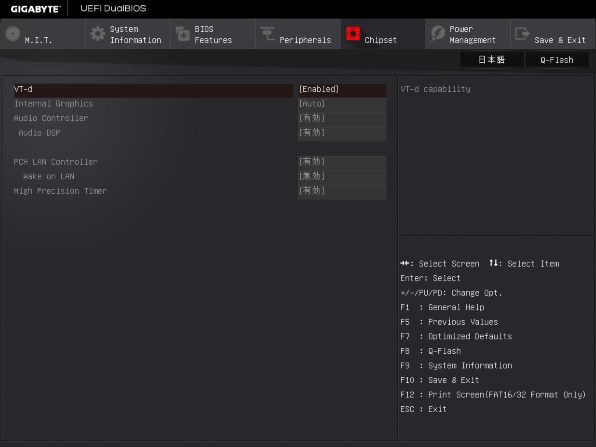
Task: Click the UEFI DualBIOS title
Action: click(113, 8)
